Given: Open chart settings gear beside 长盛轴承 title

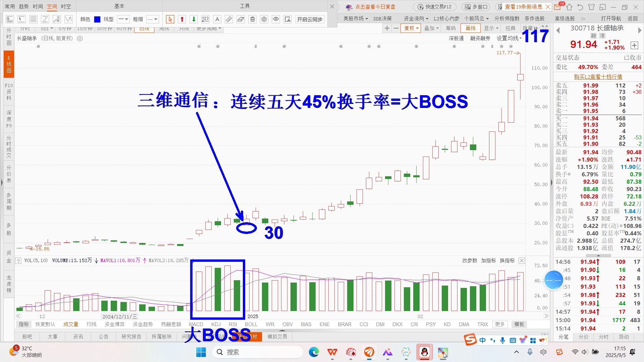Looking at the screenshot, I should tap(80, 39).
